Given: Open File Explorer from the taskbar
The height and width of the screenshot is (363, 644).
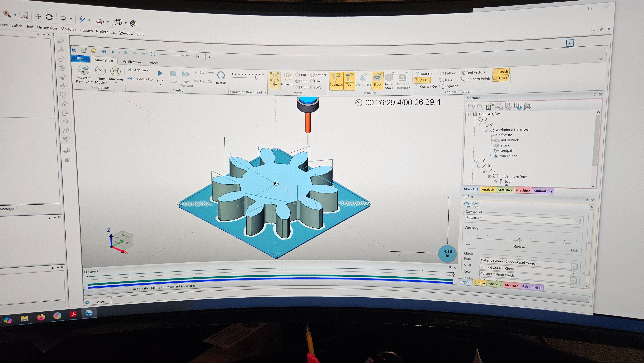Looking at the screenshot, I should 24,319.
